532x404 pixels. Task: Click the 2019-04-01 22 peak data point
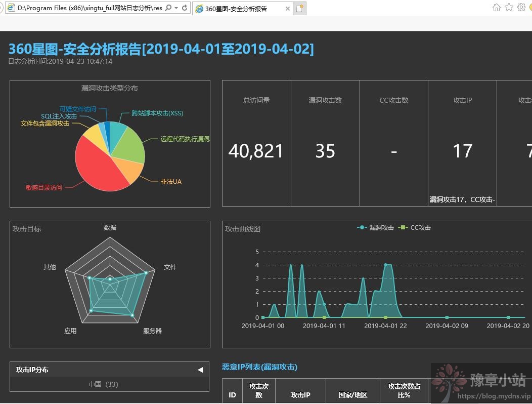point(385,265)
